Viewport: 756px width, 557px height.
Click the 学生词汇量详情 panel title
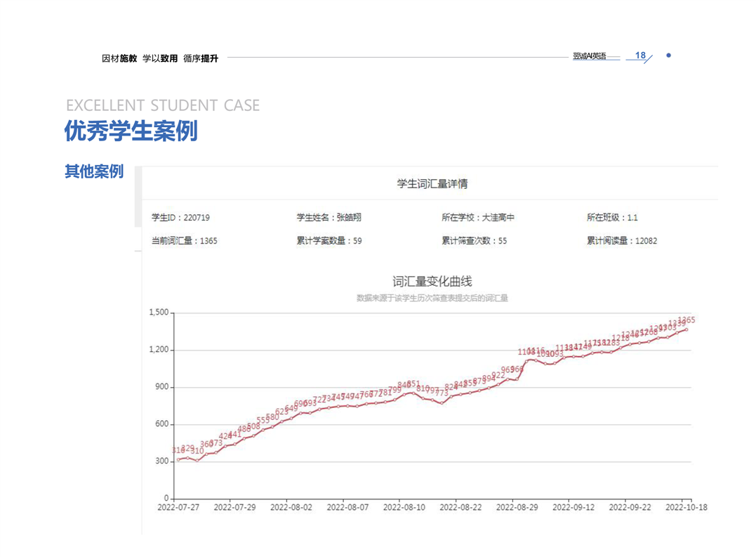click(432, 184)
